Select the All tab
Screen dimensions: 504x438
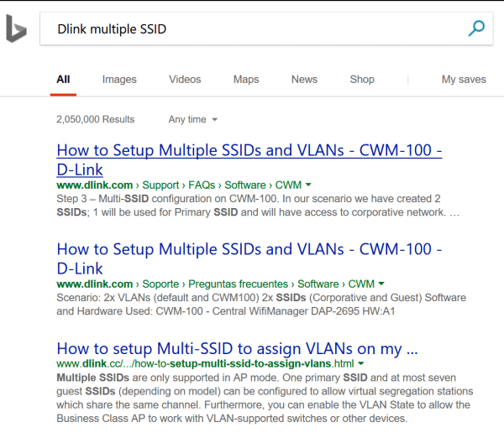coord(63,80)
